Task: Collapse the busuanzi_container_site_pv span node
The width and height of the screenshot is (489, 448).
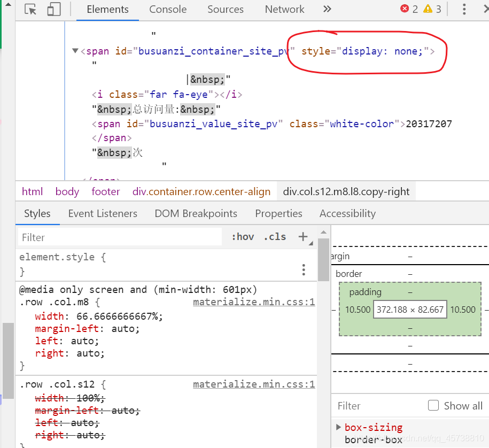Action: tap(75, 51)
